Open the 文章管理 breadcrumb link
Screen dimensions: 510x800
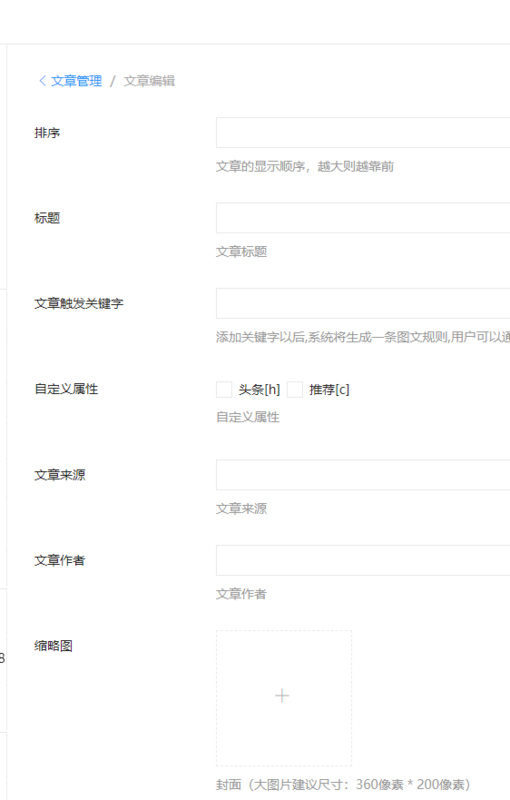coord(76,81)
